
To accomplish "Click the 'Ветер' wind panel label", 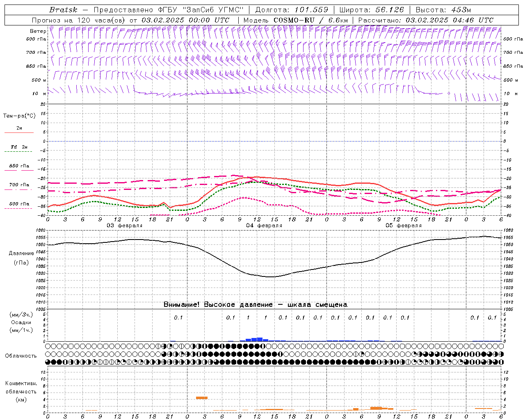I will click(38, 31).
